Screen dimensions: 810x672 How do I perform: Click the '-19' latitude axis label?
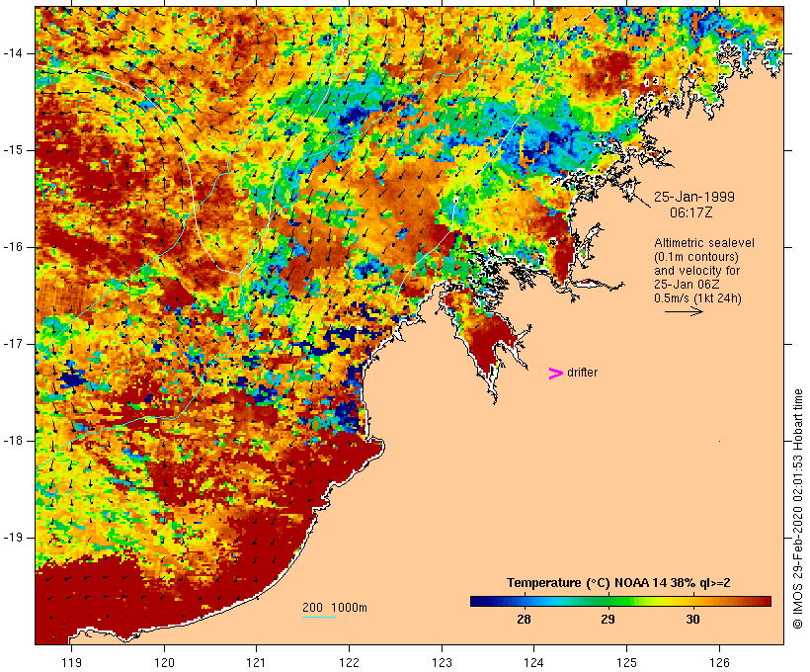point(13,538)
